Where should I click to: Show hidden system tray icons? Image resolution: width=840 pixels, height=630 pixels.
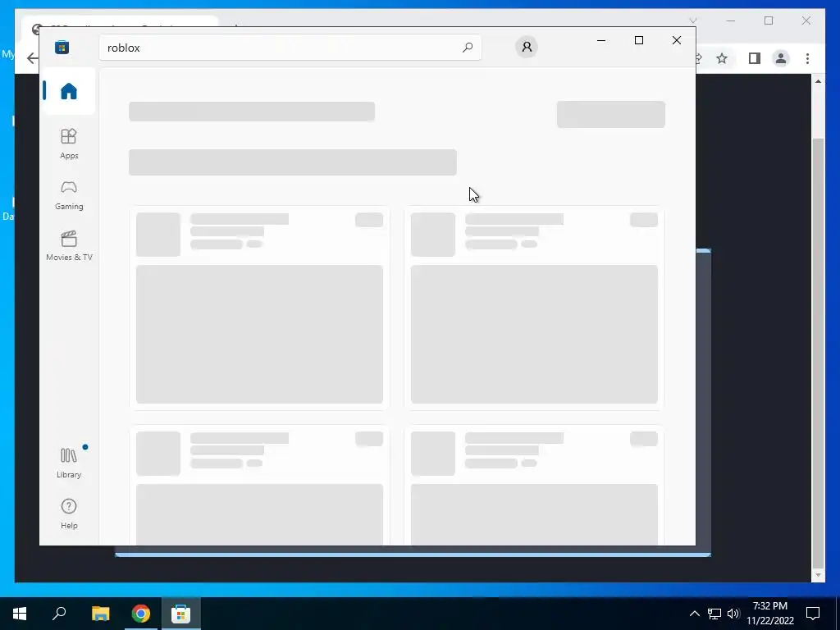[x=694, y=614]
